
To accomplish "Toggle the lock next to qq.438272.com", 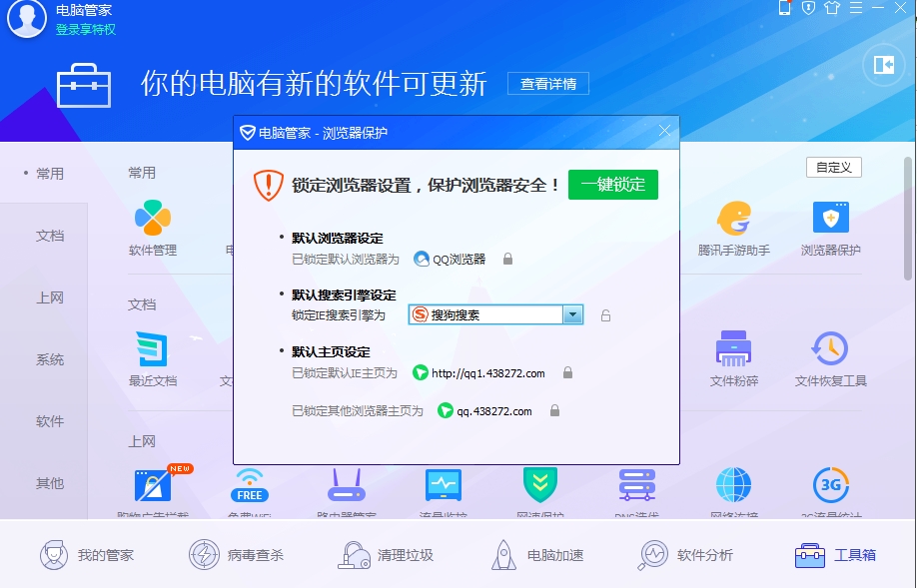I will coord(554,410).
